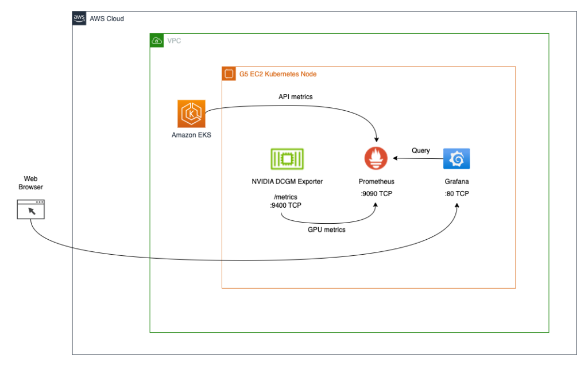
Task: Select the /metrics :9400 TCP text
Action: [286, 201]
